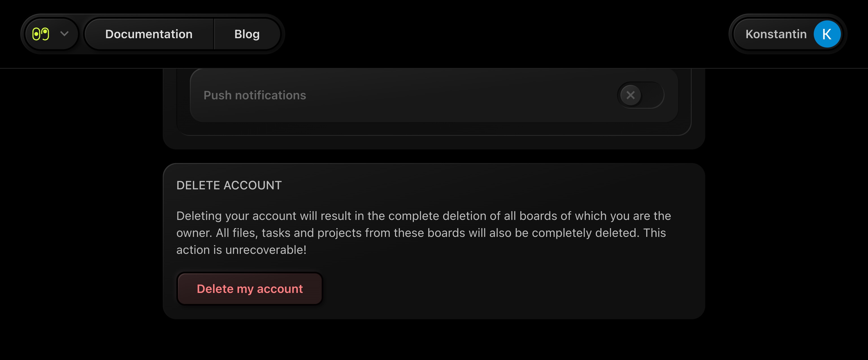Click the blue K avatar icon
This screenshot has width=868, height=360.
point(826,34)
